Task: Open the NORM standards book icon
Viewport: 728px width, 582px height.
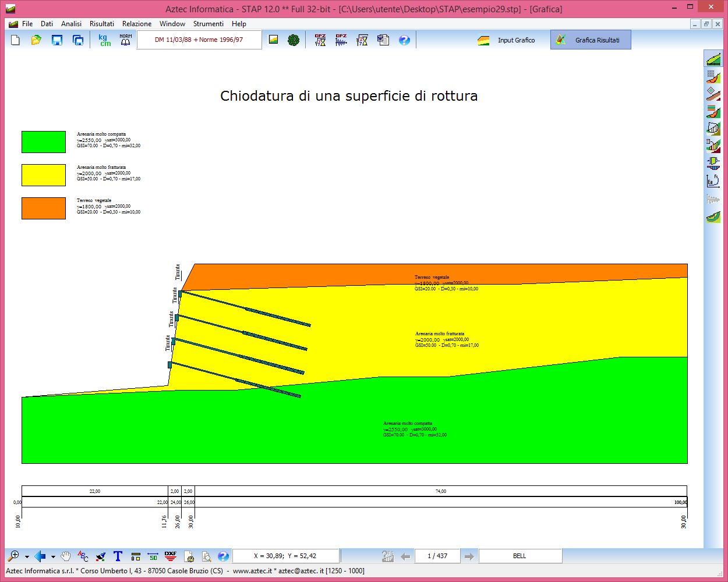Action: [x=125, y=40]
